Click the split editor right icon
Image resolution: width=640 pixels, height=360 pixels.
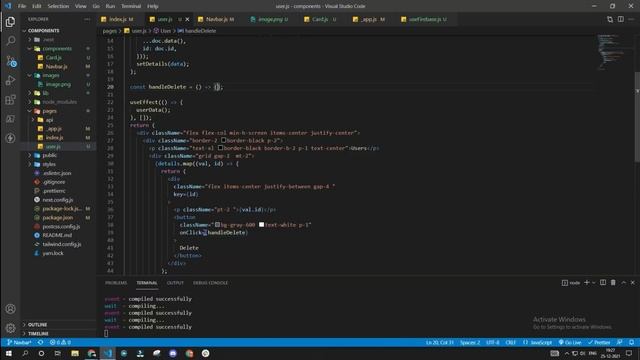point(620,19)
